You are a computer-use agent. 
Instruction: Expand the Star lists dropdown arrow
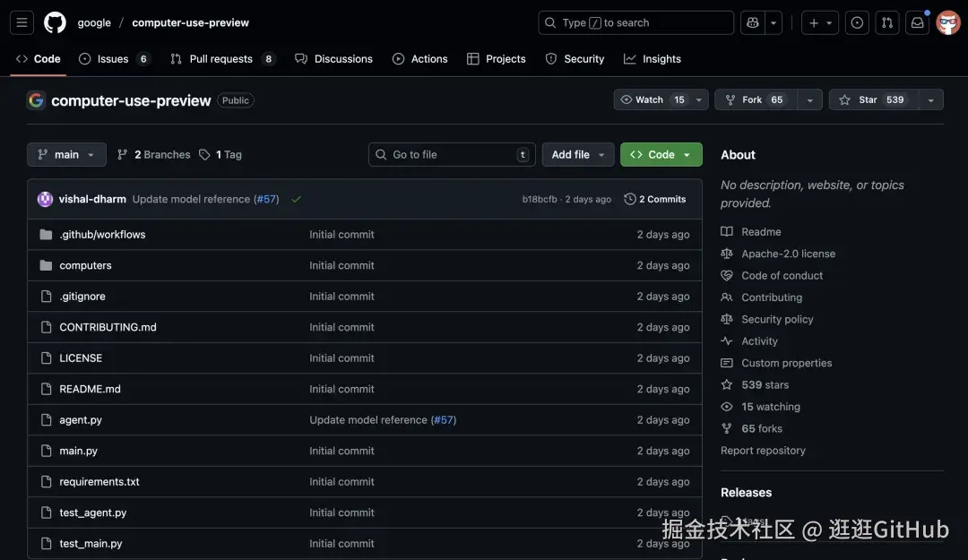tap(931, 100)
